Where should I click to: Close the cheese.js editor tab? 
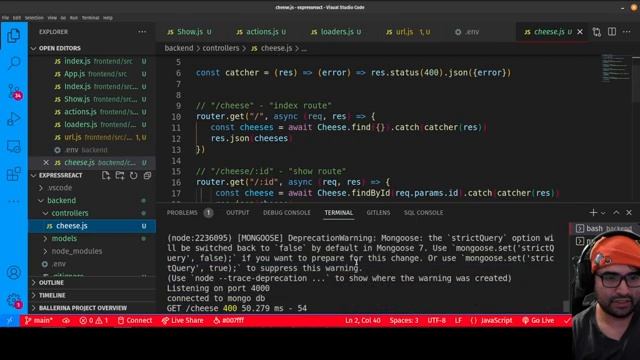tap(580, 32)
